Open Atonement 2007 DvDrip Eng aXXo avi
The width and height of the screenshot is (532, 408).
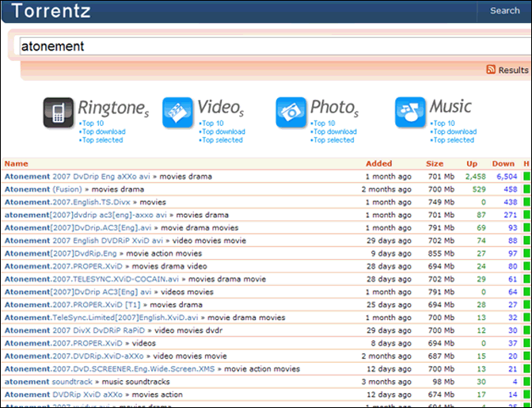[77, 177]
